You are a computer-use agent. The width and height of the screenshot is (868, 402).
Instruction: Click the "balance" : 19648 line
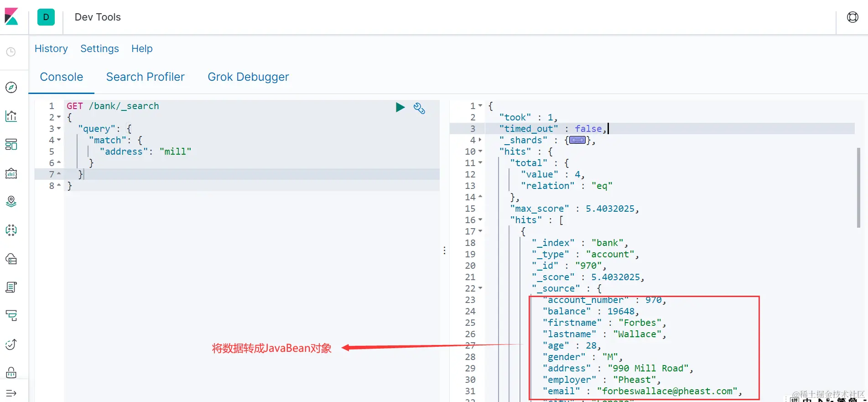(591, 311)
